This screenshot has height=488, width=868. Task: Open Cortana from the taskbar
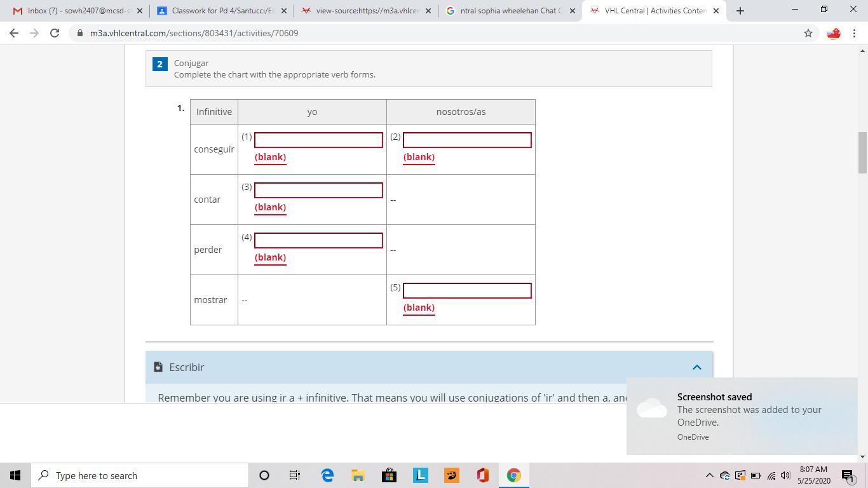(x=264, y=475)
